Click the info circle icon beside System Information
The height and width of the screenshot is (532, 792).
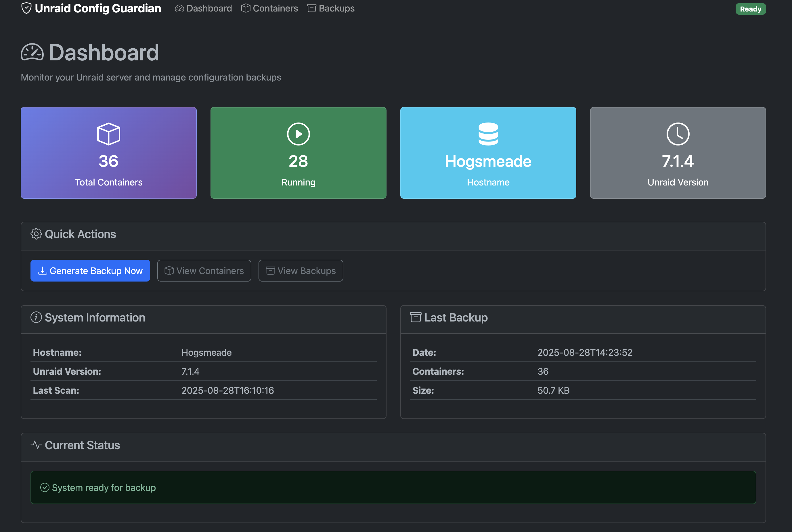pos(36,317)
